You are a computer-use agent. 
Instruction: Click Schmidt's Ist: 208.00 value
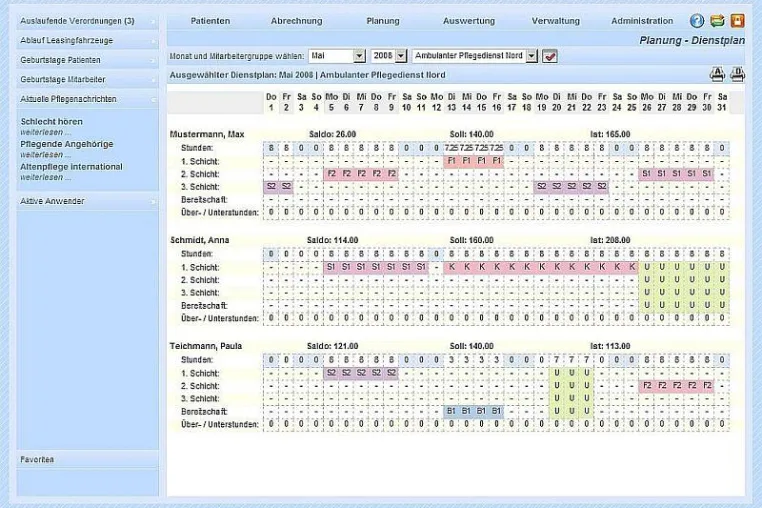[x=610, y=240]
